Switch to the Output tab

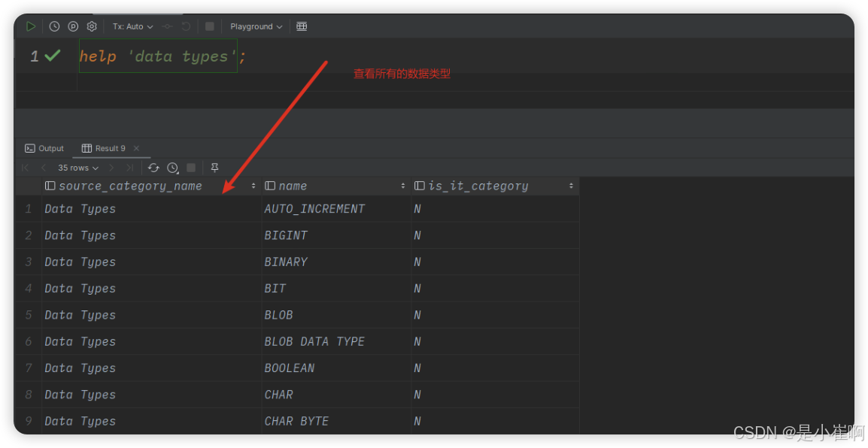pyautogui.click(x=44, y=148)
